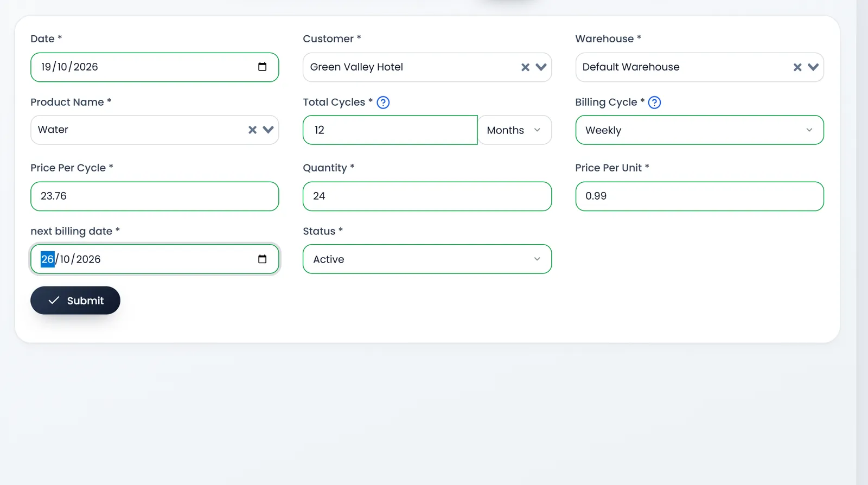Click the next billing date label
The image size is (868, 485).
(x=75, y=231)
